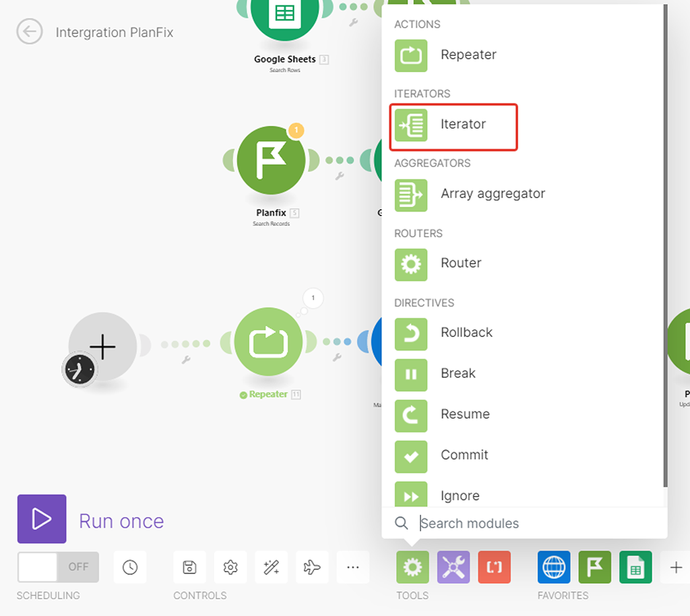Open the more options ellipsis button
This screenshot has width=690, height=616.
pos(353,567)
